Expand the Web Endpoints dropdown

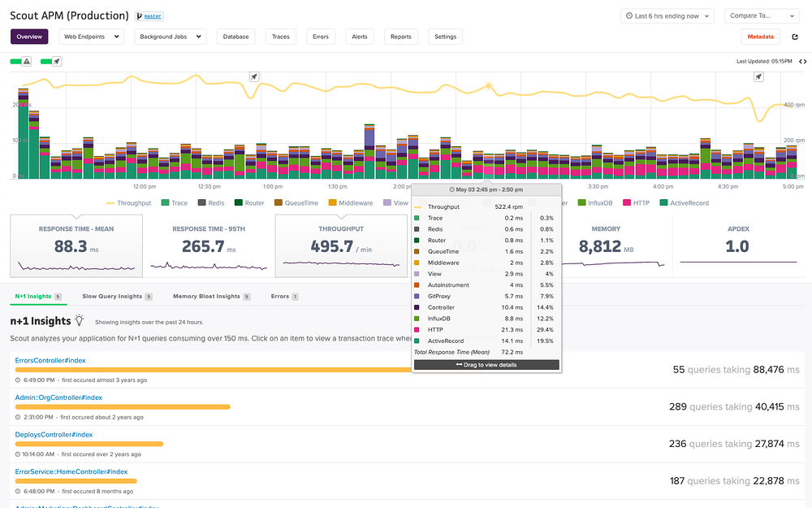click(92, 37)
